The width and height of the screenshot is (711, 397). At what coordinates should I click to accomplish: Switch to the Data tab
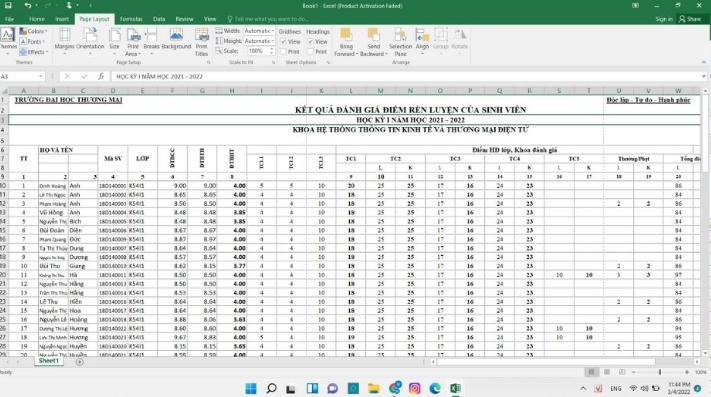click(x=159, y=19)
